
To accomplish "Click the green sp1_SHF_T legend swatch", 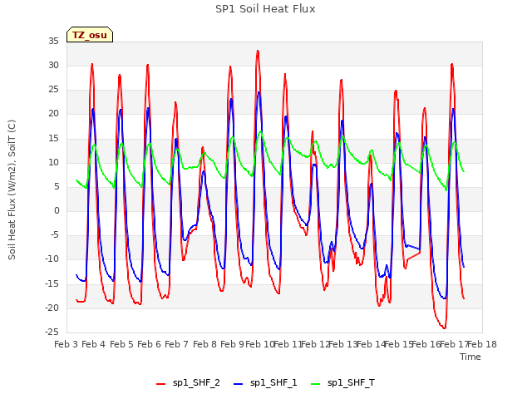I will (x=316, y=384).
